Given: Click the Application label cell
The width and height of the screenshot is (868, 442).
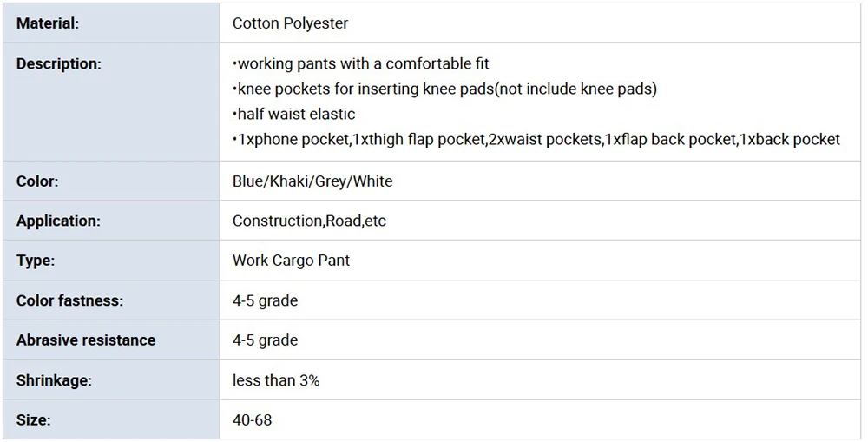Looking at the screenshot, I should click(111, 221).
